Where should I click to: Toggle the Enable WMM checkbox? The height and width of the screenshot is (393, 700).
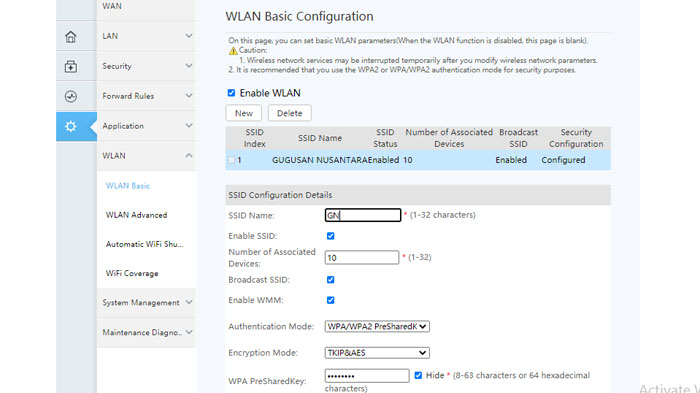pyautogui.click(x=330, y=300)
